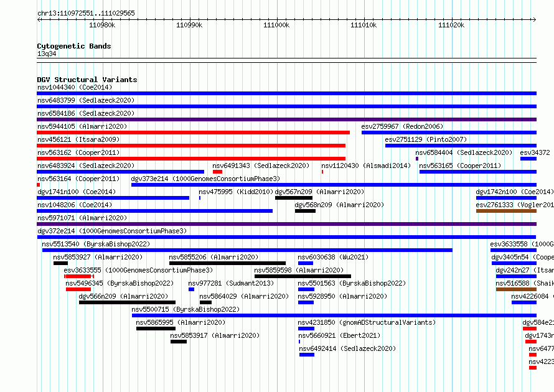Open nsv5853927 (Almarri2020) label
The height and width of the screenshot is (392, 554).
98,257
